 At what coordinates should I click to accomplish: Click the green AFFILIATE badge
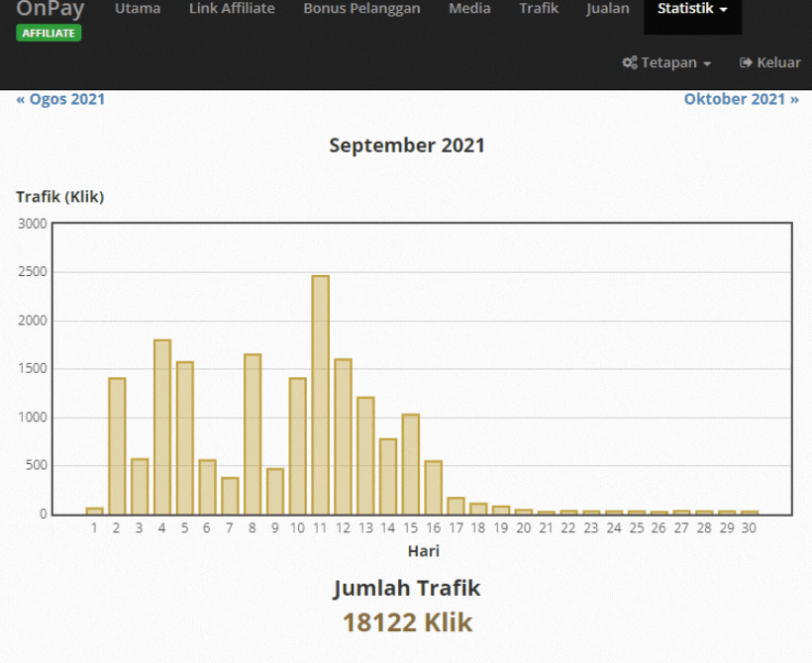coord(49,34)
